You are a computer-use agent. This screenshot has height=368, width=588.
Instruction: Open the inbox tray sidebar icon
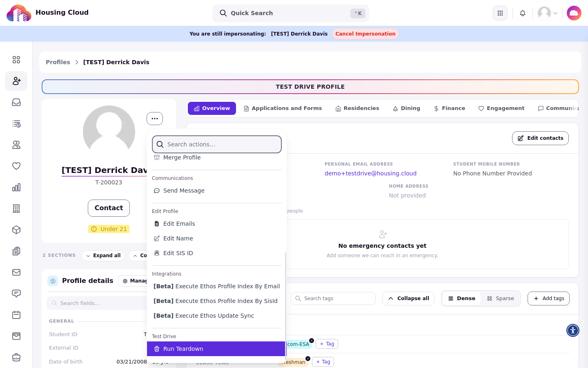point(16,102)
